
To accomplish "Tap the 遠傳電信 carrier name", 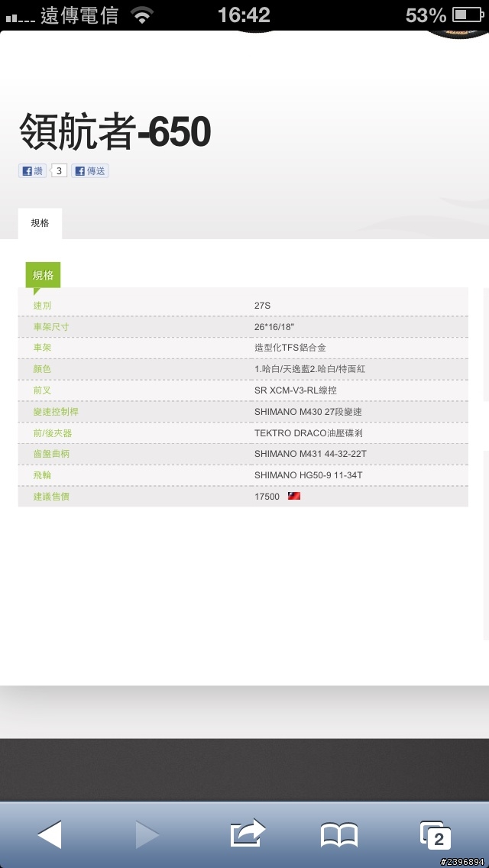I will point(79,15).
